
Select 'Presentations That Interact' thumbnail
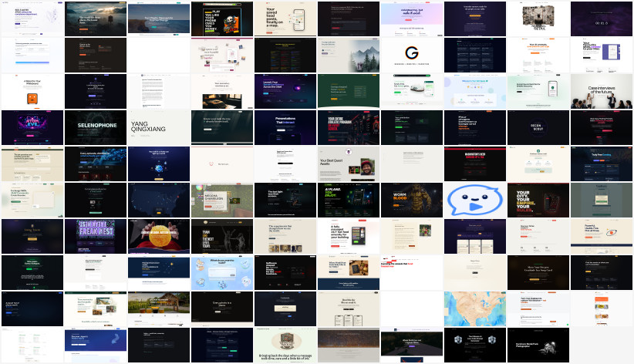tap(285, 127)
